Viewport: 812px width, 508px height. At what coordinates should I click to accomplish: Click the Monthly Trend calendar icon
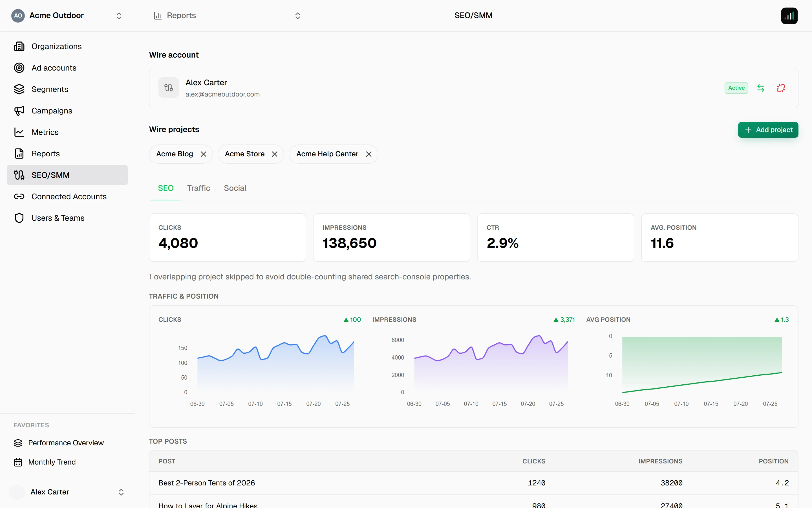[x=18, y=462]
